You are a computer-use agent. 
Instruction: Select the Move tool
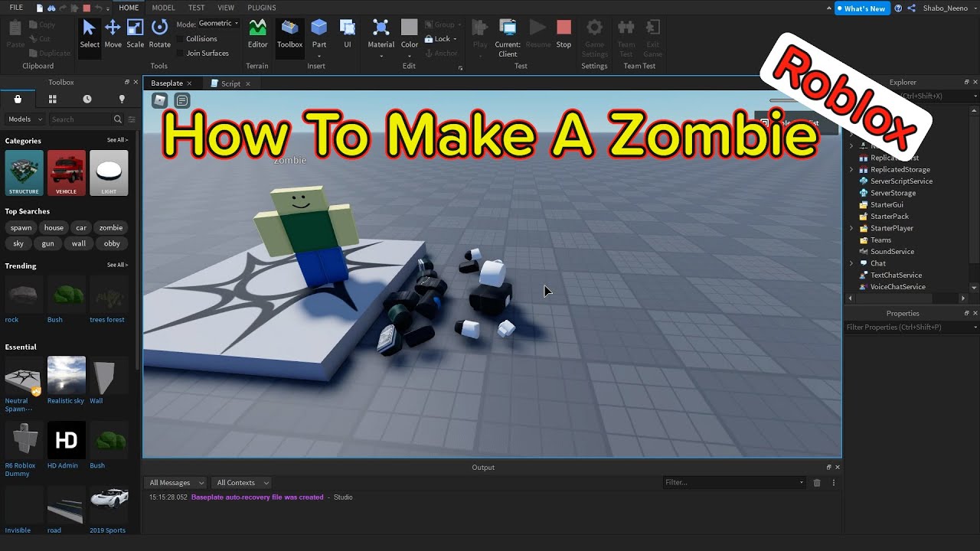(x=113, y=36)
